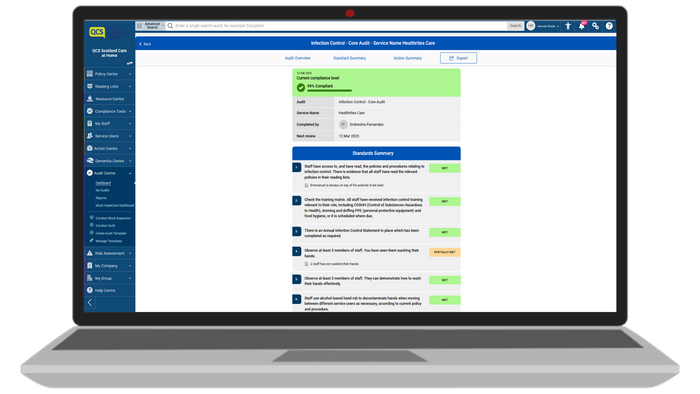The height and width of the screenshot is (394, 700).
Task: Click the search magnifier icon
Action: 170,26
